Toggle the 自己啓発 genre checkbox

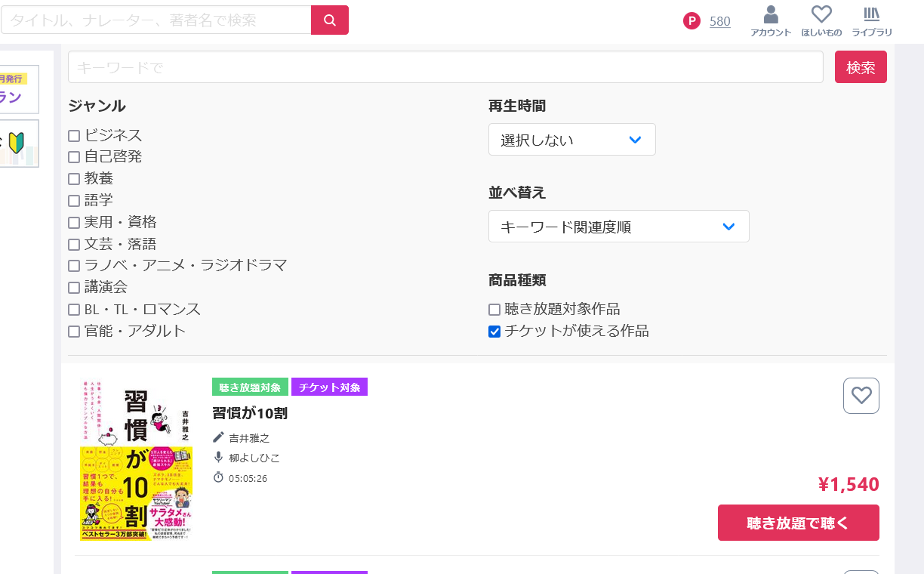coord(74,157)
